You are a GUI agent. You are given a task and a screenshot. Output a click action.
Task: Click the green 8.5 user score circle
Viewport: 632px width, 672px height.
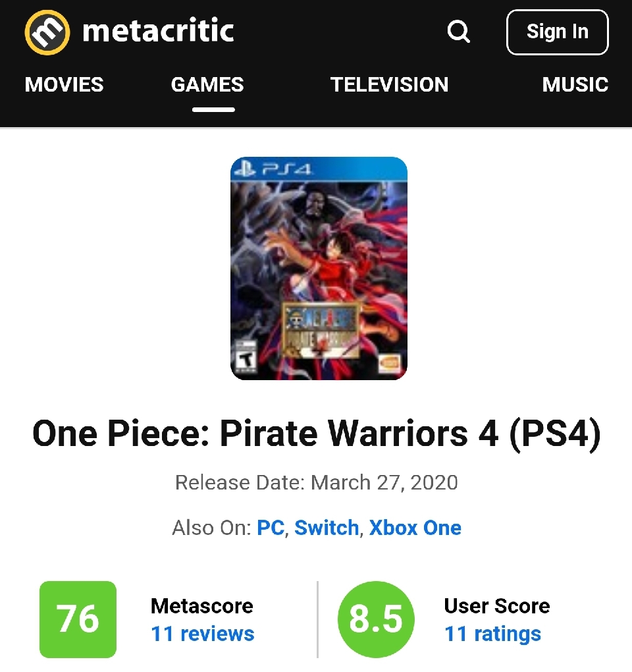(375, 619)
